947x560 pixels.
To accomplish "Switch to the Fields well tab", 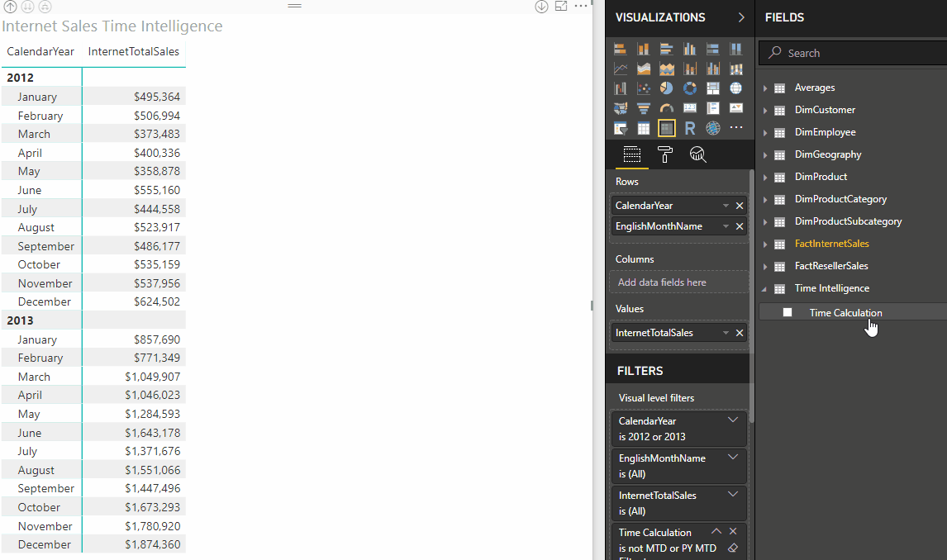I will [631, 154].
